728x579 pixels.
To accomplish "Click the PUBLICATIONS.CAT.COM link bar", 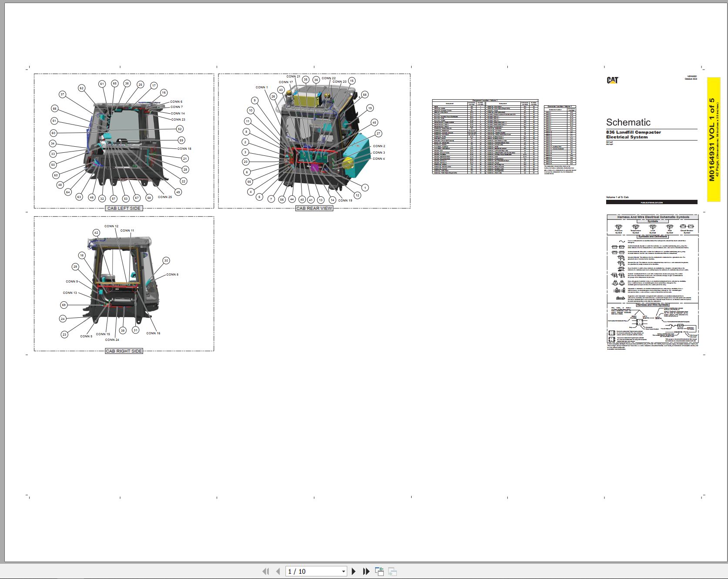I will pos(651,202).
